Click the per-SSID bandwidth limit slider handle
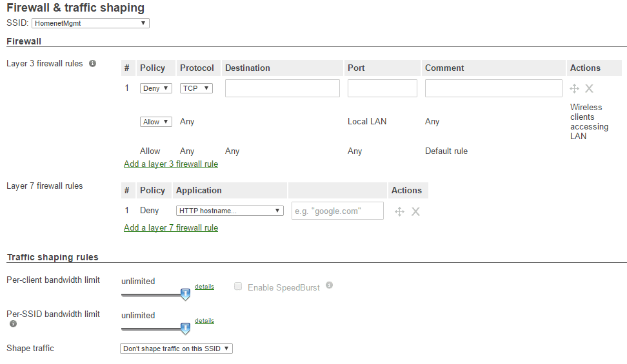The image size is (627, 364). click(186, 329)
